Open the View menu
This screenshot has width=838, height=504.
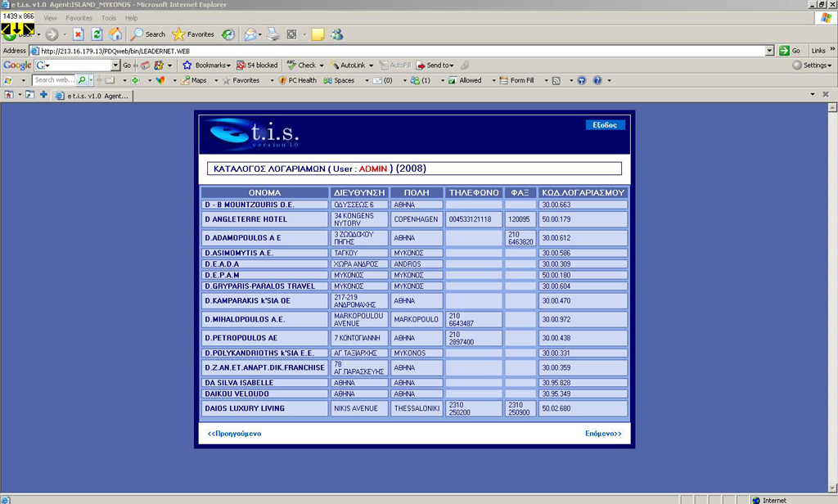[x=50, y=18]
